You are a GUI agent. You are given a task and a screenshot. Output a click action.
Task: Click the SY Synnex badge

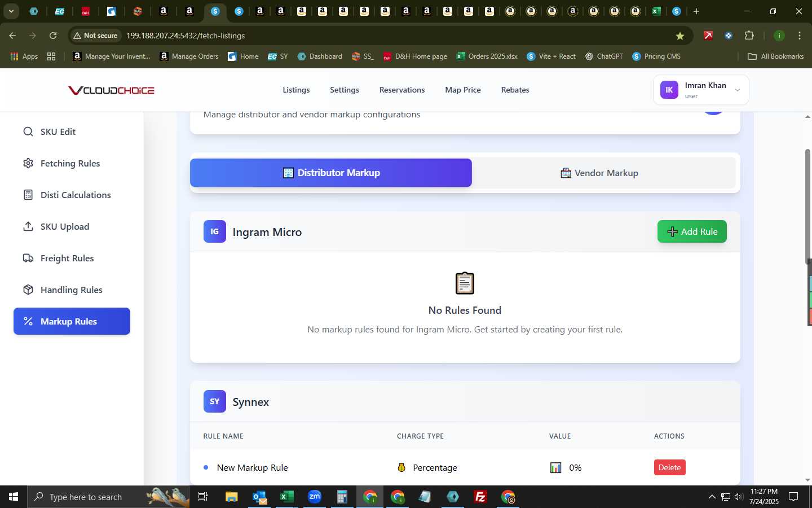215,401
